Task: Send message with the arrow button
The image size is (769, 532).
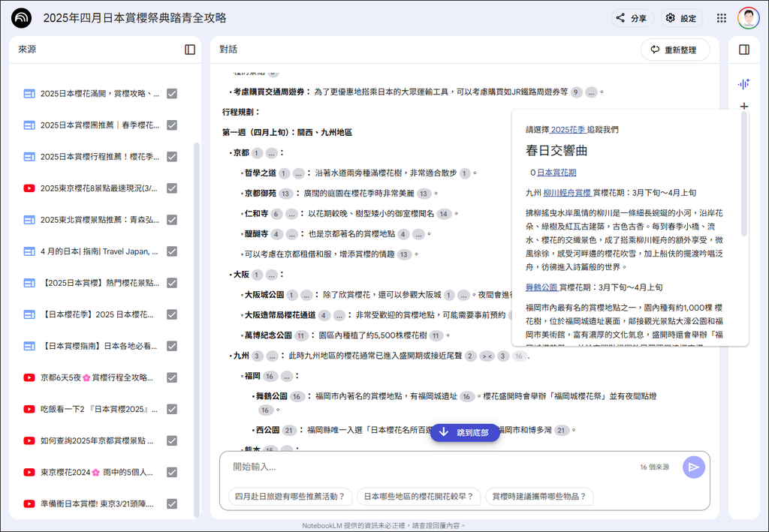Action: pyautogui.click(x=693, y=467)
